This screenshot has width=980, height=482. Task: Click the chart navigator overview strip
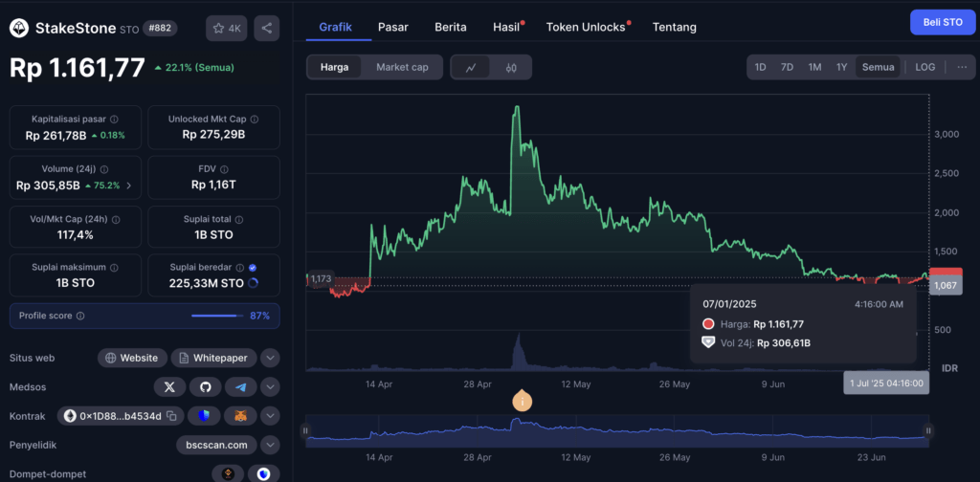click(x=617, y=430)
